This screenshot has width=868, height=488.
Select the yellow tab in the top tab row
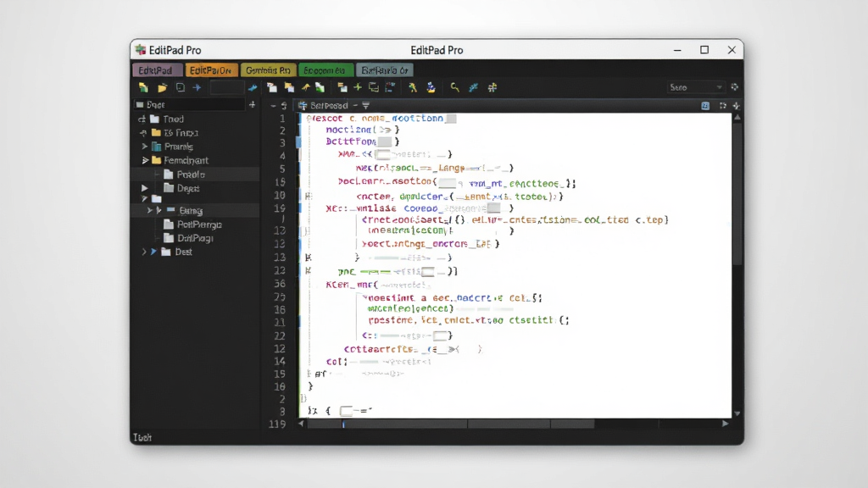coord(268,70)
